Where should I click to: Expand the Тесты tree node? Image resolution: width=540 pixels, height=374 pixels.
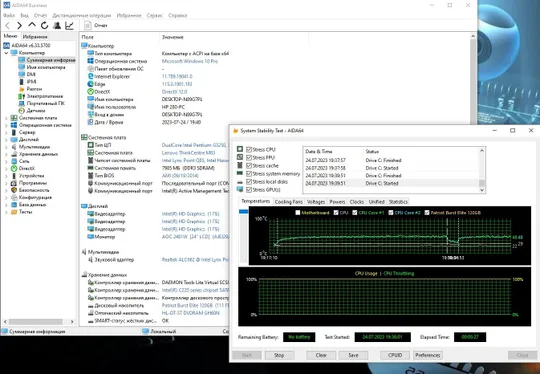[x=6, y=212]
